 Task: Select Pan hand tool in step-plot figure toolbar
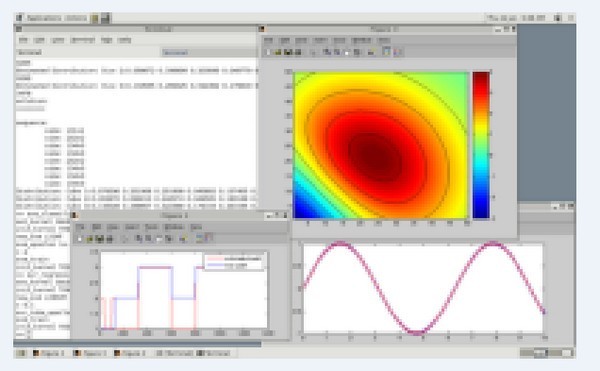click(159, 239)
